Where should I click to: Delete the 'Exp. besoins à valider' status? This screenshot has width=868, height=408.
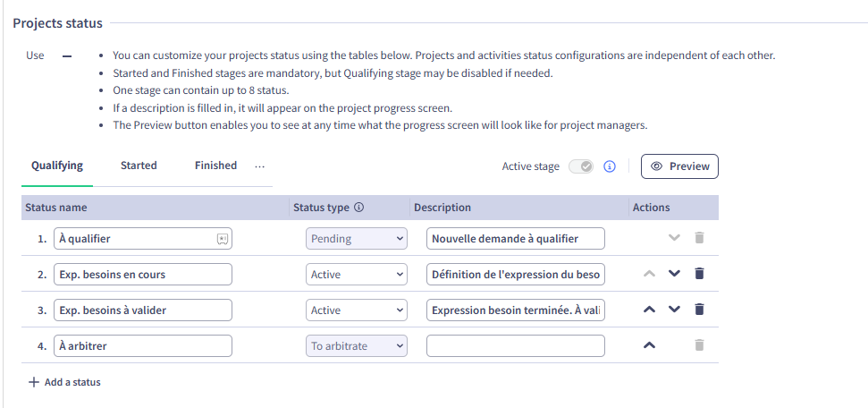(699, 310)
